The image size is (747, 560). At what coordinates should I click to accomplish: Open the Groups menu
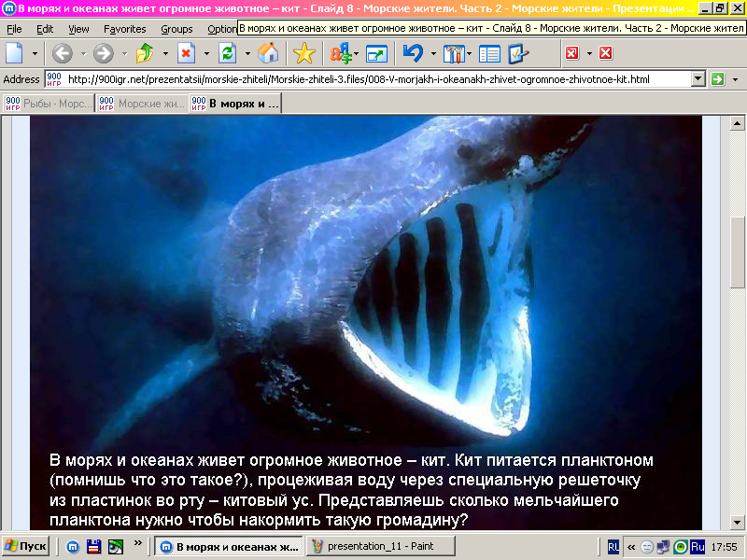tap(176, 29)
